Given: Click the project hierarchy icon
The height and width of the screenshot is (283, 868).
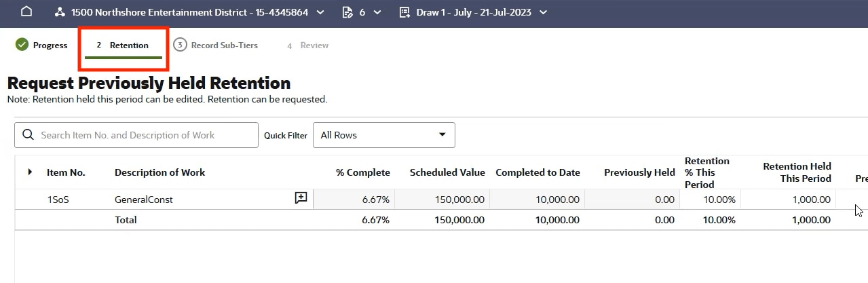Looking at the screenshot, I should 60,12.
